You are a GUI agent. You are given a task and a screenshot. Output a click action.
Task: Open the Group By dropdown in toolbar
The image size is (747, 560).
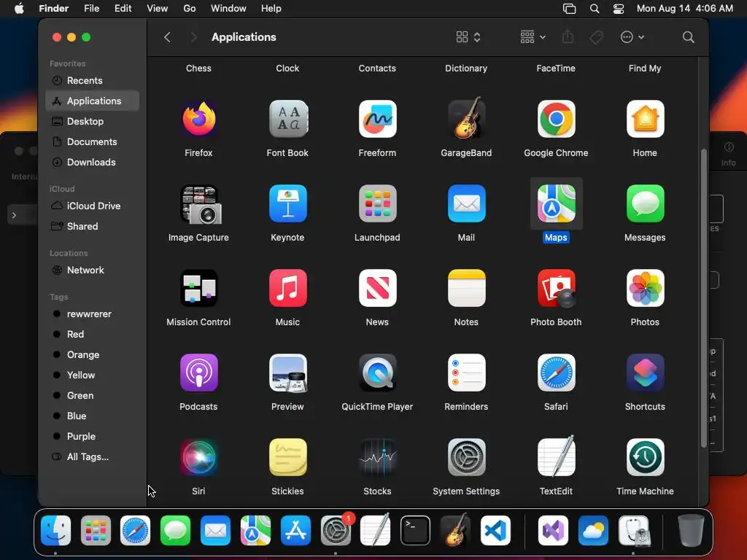pyautogui.click(x=533, y=37)
